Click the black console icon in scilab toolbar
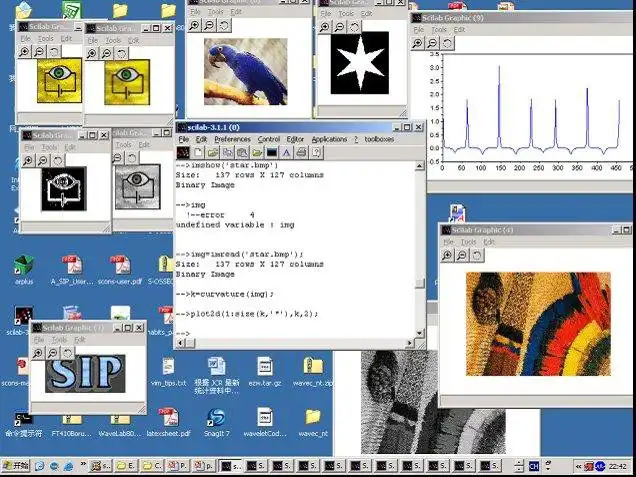The height and width of the screenshot is (477, 636). (271, 153)
